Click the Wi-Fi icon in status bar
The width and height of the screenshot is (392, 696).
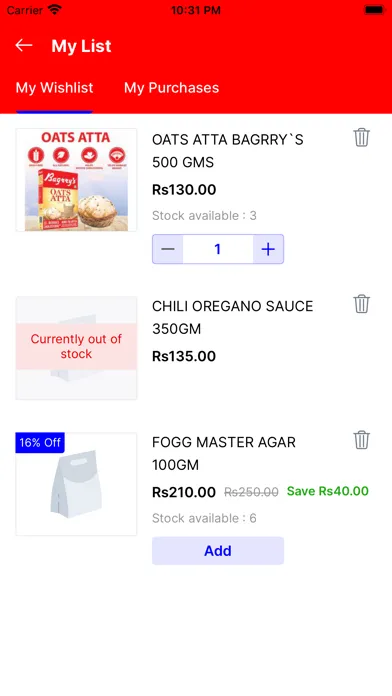point(55,9)
